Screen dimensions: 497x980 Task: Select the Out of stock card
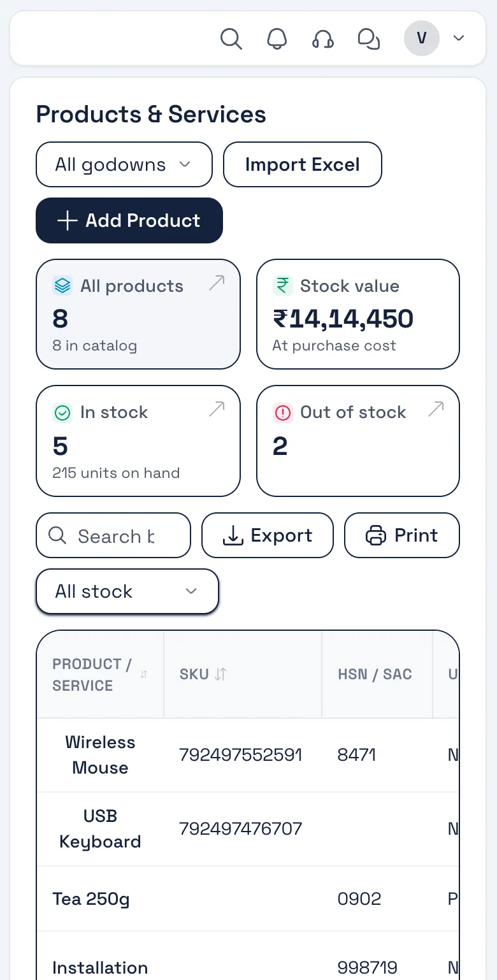tap(358, 441)
